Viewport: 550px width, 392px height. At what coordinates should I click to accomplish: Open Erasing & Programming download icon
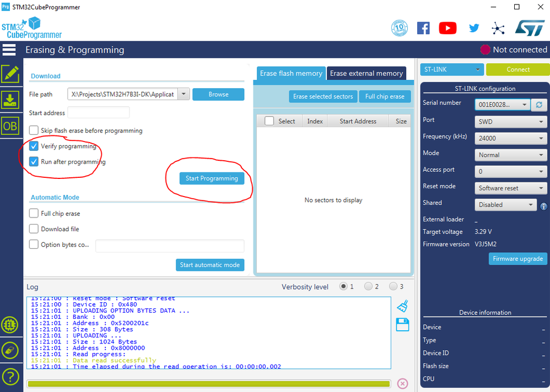coord(10,100)
